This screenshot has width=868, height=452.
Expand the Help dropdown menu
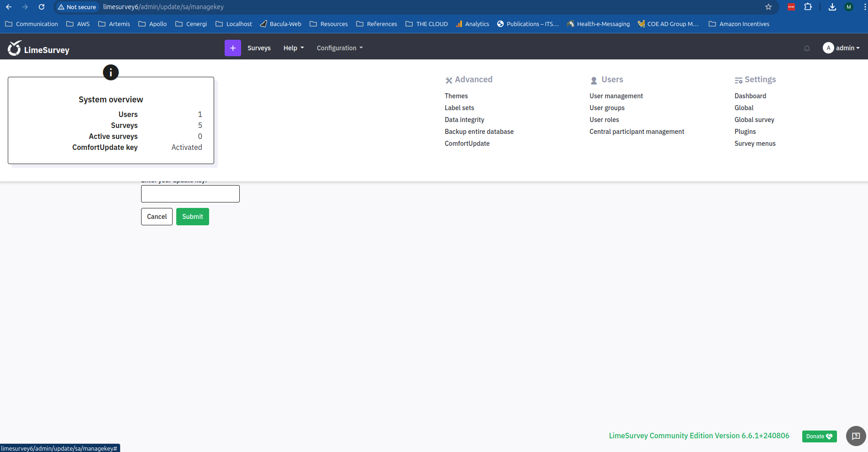293,48
